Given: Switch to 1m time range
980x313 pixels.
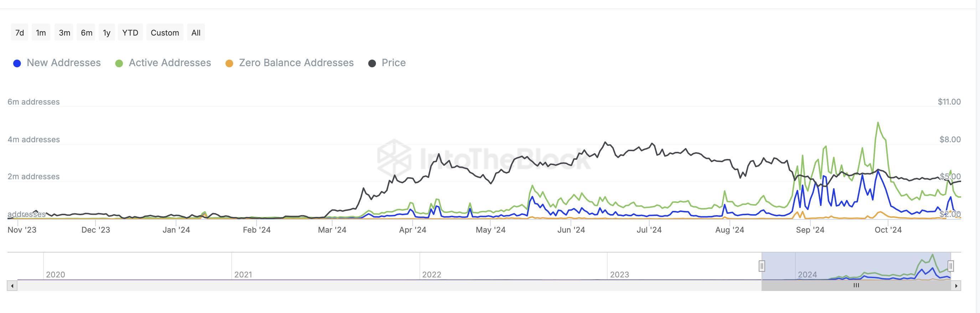Looking at the screenshot, I should click(x=41, y=33).
